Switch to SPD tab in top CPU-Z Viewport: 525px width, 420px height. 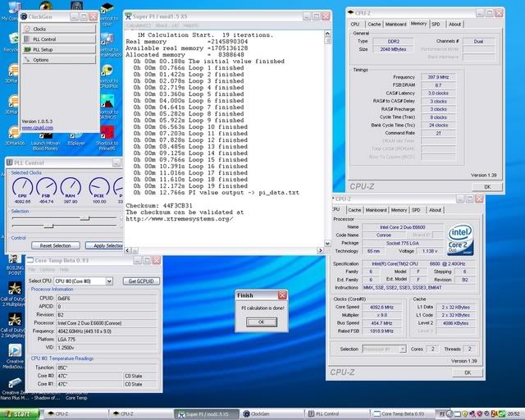click(436, 25)
